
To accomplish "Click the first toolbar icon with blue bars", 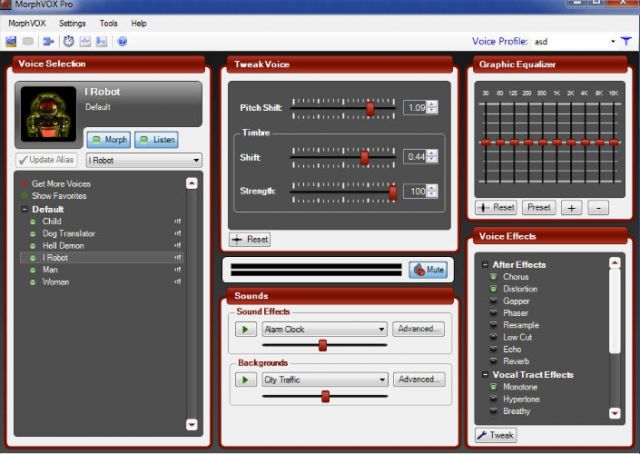I will tap(11, 41).
